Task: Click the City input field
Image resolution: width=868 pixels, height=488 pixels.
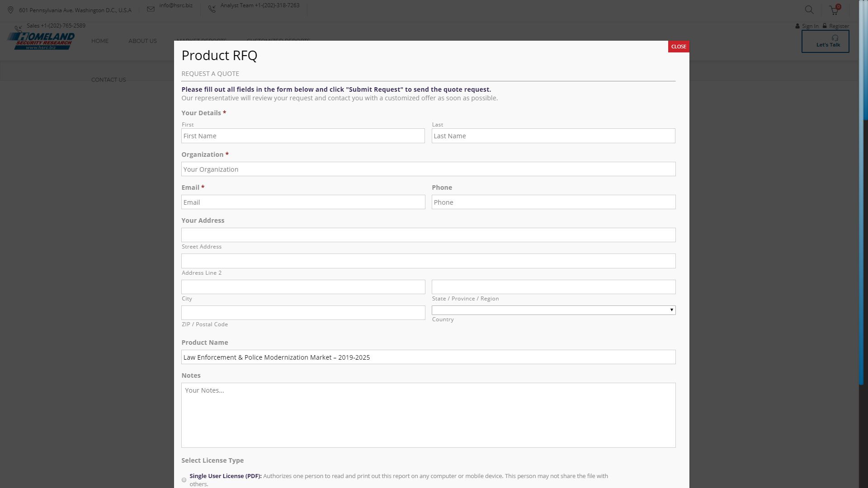Action: (303, 287)
